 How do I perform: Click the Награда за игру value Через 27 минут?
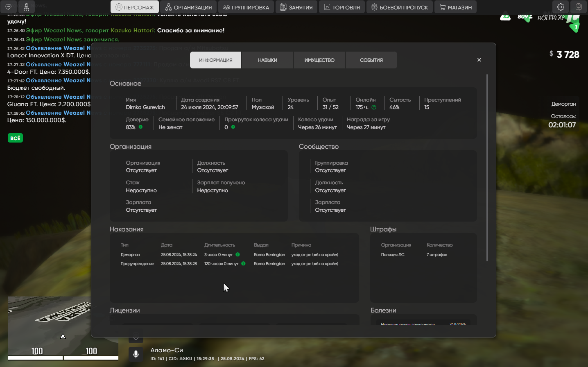pos(366,127)
